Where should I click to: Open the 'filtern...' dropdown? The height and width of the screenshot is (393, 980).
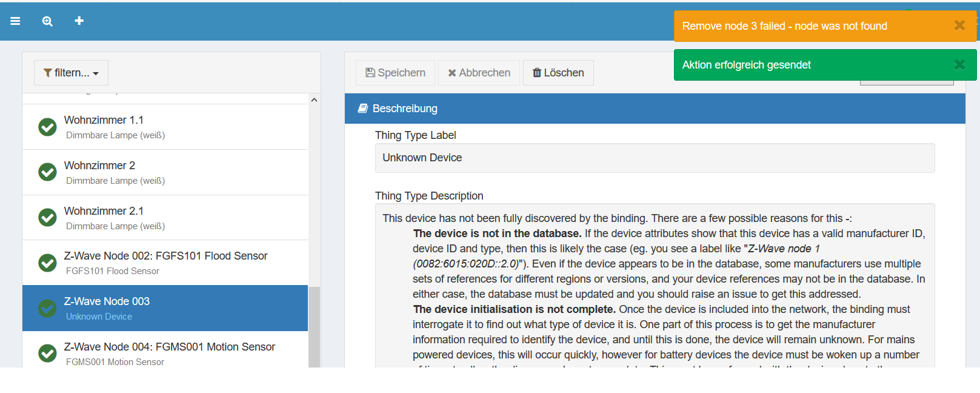tap(71, 73)
